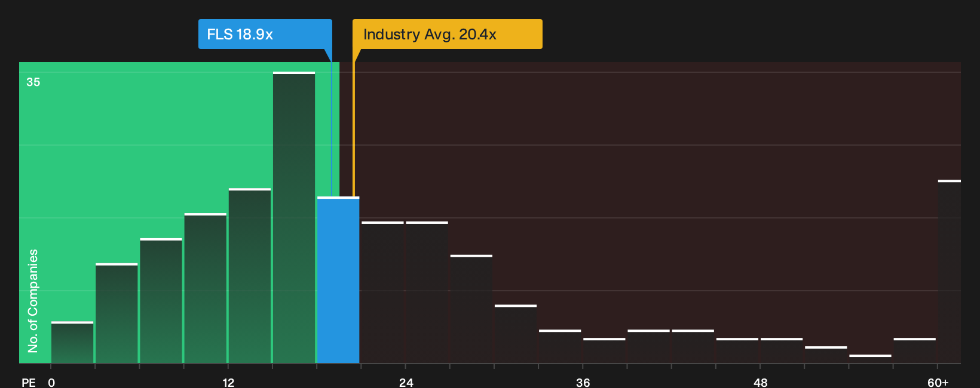Click the FLS 18.9x blue label
This screenshot has width=980, height=388.
click(x=265, y=34)
